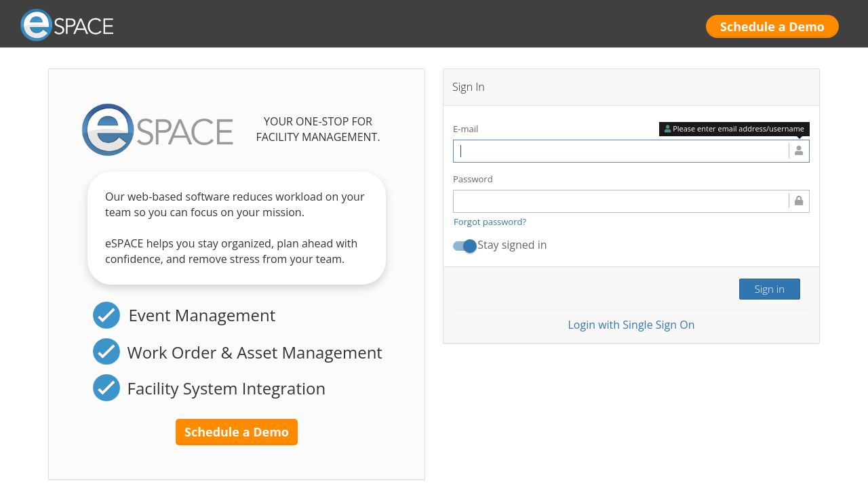
Task: Toggle the Stay signed in switch
Action: point(465,246)
